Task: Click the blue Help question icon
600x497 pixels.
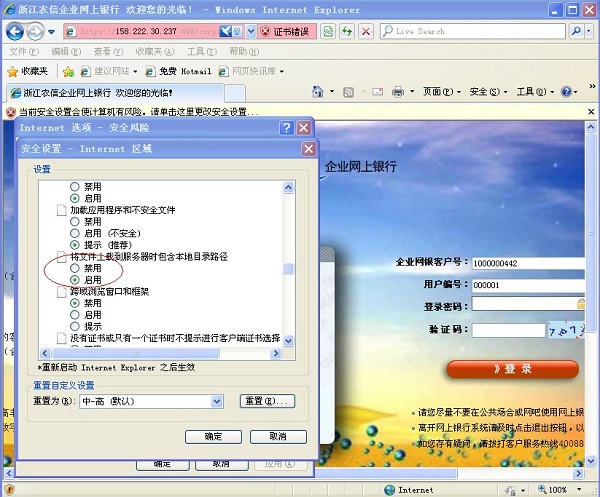Action: [x=566, y=92]
